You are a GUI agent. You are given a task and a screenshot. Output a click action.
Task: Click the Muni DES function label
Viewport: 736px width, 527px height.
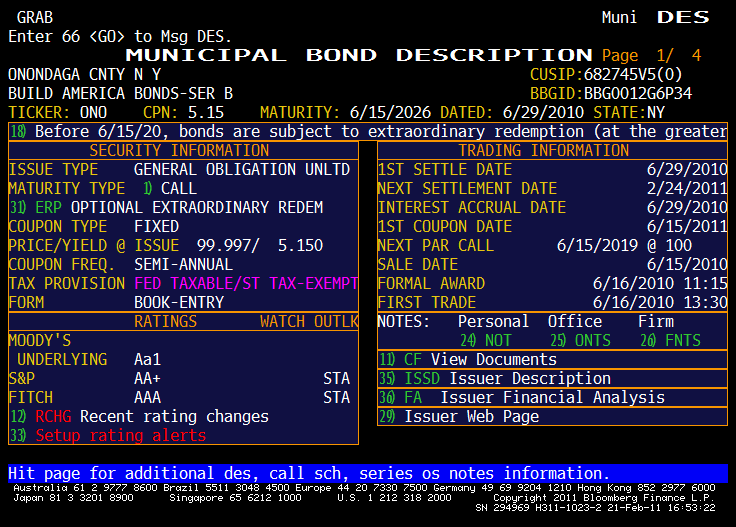656,17
